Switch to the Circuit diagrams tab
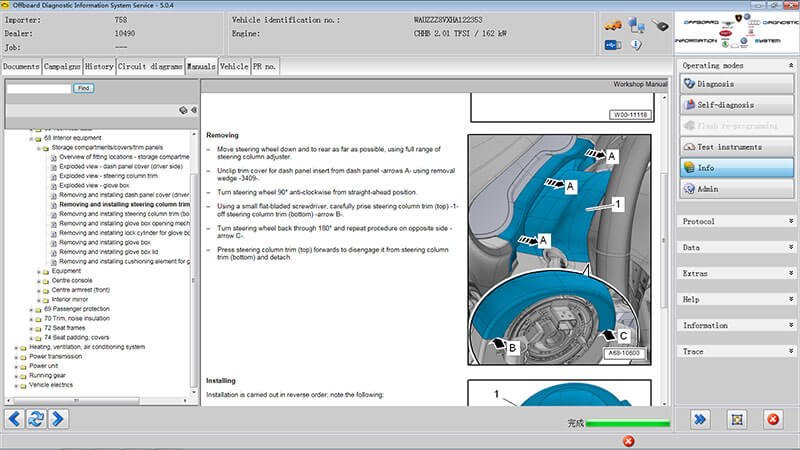Viewport: 800px width, 450px height. coord(150,66)
